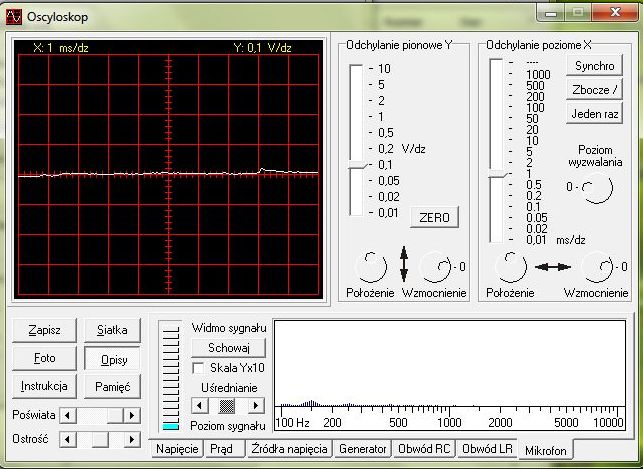Click the Ostrość sharpness slider
Viewport: 643px width, 469px height.
click(x=100, y=439)
